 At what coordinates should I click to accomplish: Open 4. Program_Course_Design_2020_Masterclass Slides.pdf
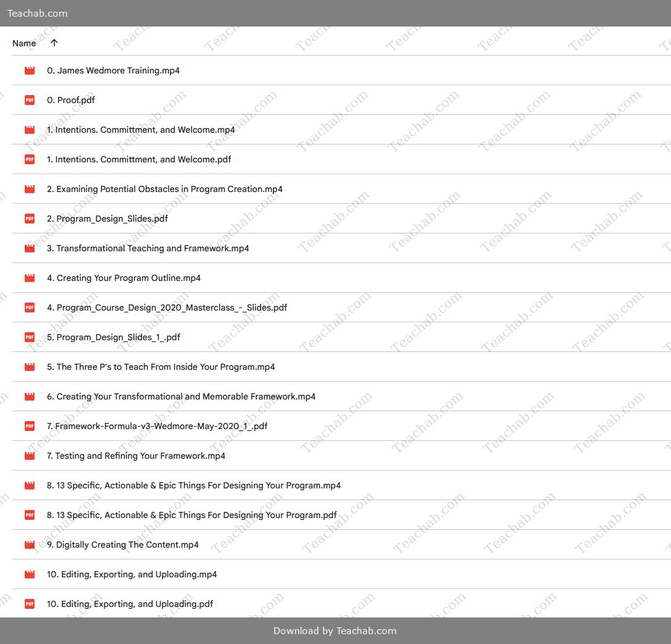pos(167,307)
